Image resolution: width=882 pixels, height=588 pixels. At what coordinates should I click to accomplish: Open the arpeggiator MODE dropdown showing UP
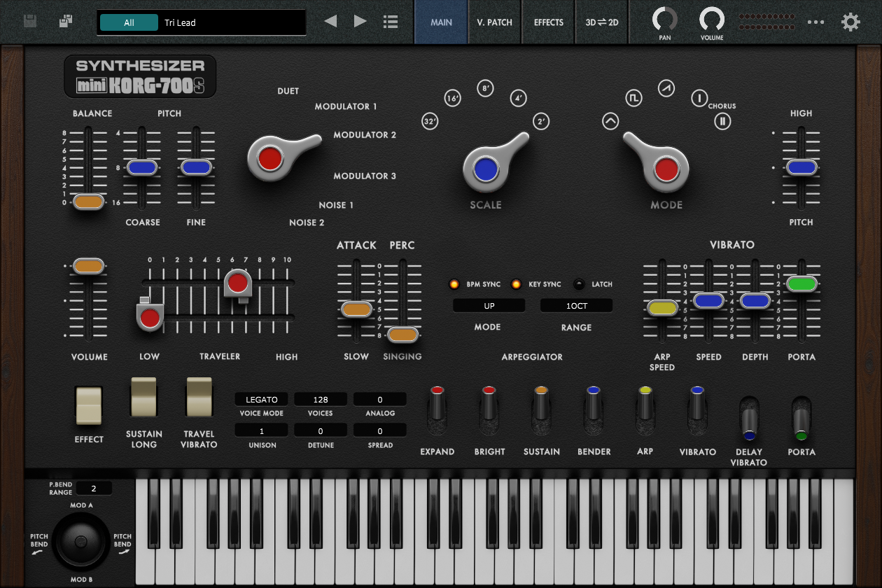(x=489, y=305)
